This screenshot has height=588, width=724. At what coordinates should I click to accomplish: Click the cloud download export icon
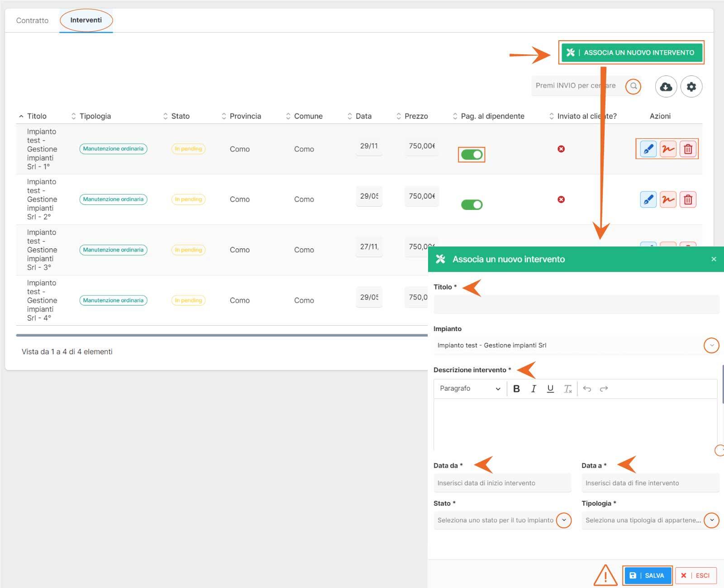tap(666, 86)
